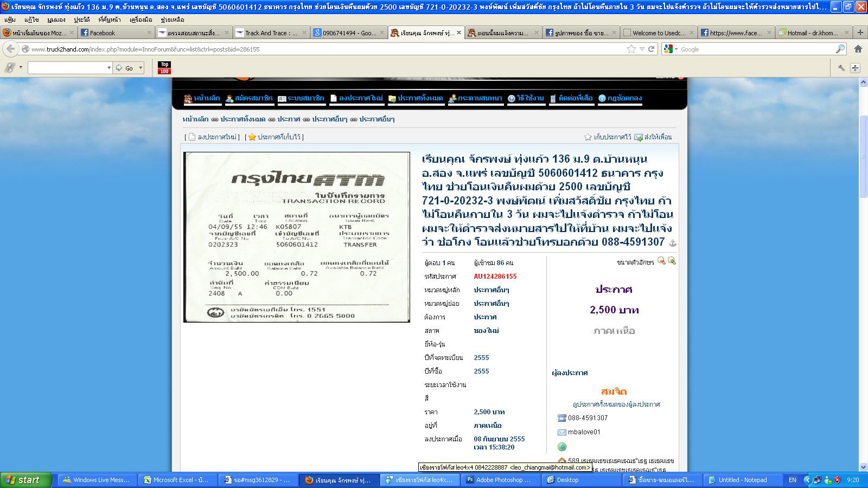The height and width of the screenshot is (488, 868).
Task: Click the Top 100 toolbar icon
Action: tap(164, 68)
